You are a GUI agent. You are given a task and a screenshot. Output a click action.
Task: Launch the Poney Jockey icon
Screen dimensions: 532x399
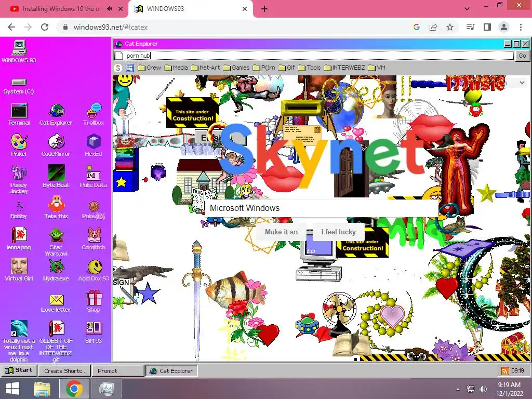(19, 179)
